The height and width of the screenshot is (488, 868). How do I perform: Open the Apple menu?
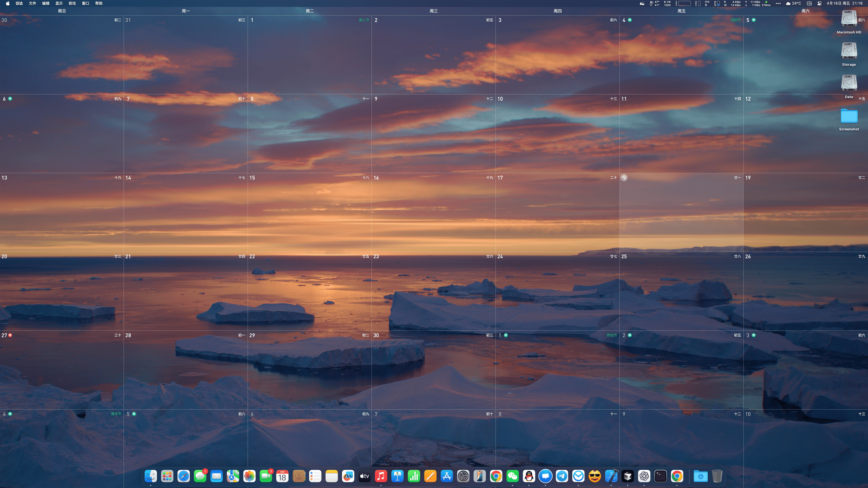point(7,3)
